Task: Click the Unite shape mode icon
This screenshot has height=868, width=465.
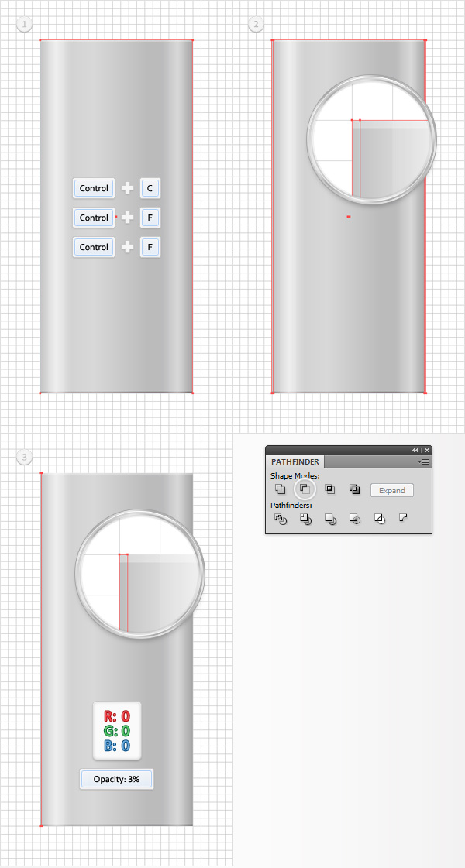Action: (281, 489)
